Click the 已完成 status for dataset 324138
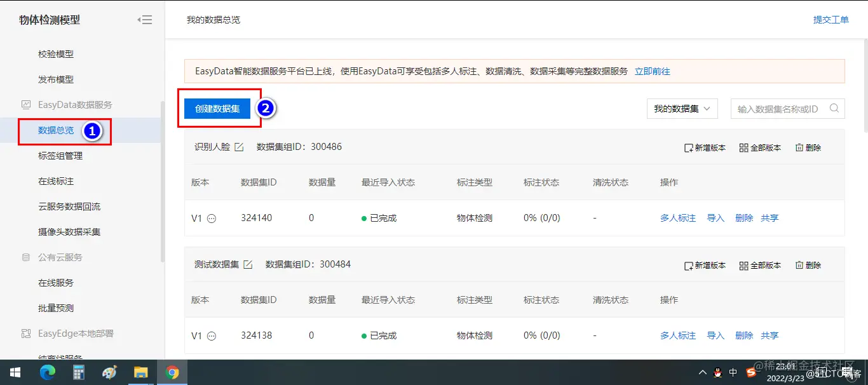 (x=379, y=335)
